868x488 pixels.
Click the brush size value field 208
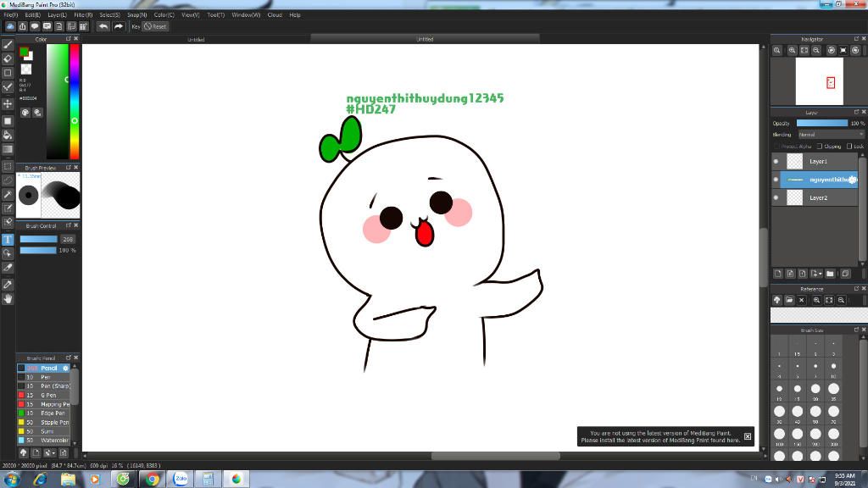click(x=68, y=239)
